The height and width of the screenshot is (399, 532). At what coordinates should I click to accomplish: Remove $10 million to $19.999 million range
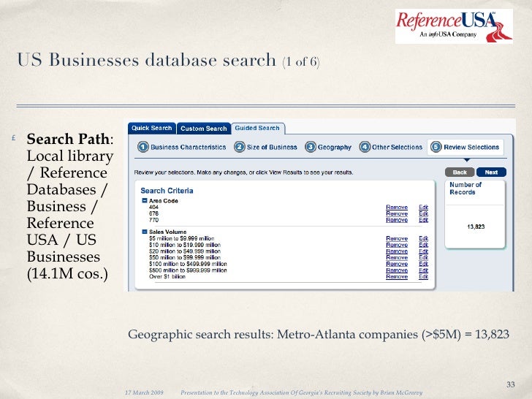397,245
